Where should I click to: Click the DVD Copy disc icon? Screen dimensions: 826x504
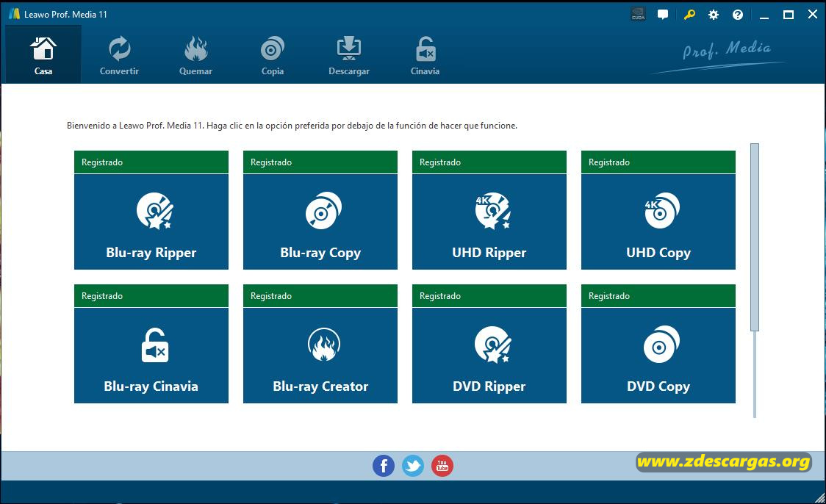click(x=661, y=345)
